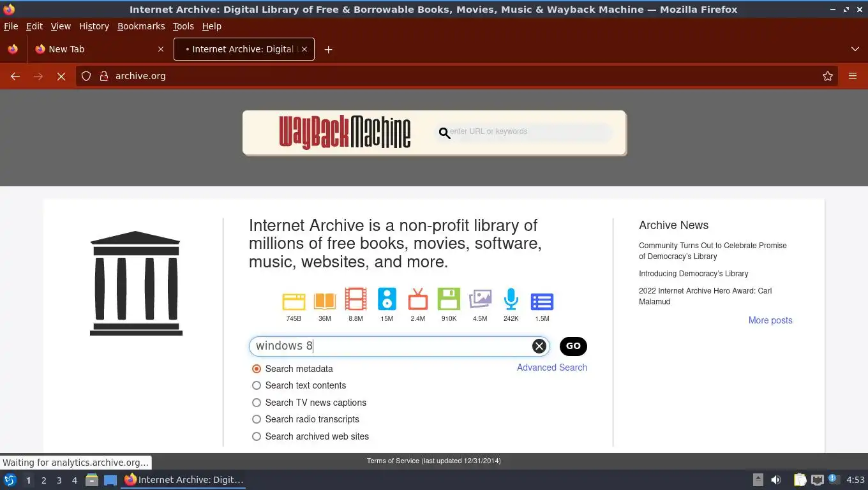Open the Firefox View pinned icon
Screen dimensions: 868x490
(x=13, y=49)
